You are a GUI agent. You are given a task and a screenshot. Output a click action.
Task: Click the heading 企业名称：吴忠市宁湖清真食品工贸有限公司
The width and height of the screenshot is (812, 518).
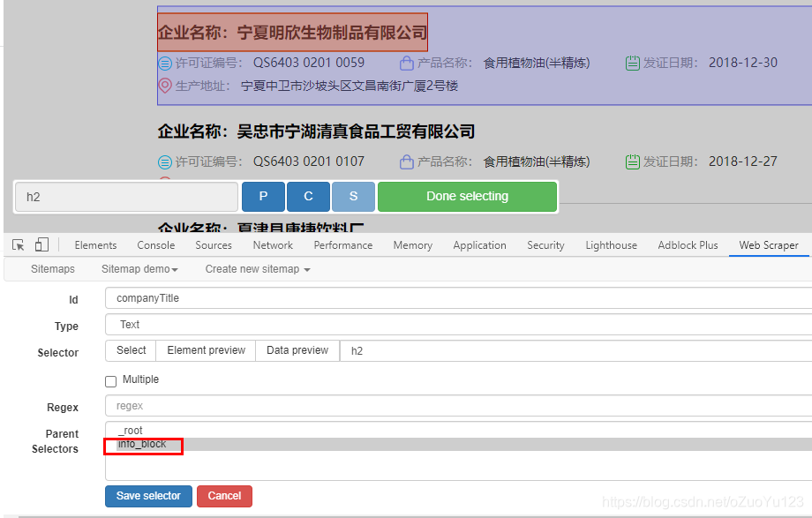coord(316,131)
